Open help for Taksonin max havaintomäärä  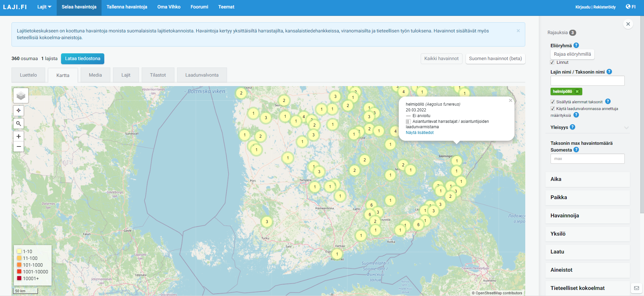(x=576, y=150)
